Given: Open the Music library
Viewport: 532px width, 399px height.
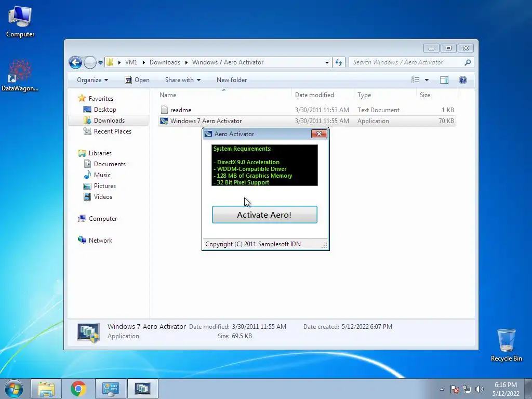Looking at the screenshot, I should pos(102,175).
